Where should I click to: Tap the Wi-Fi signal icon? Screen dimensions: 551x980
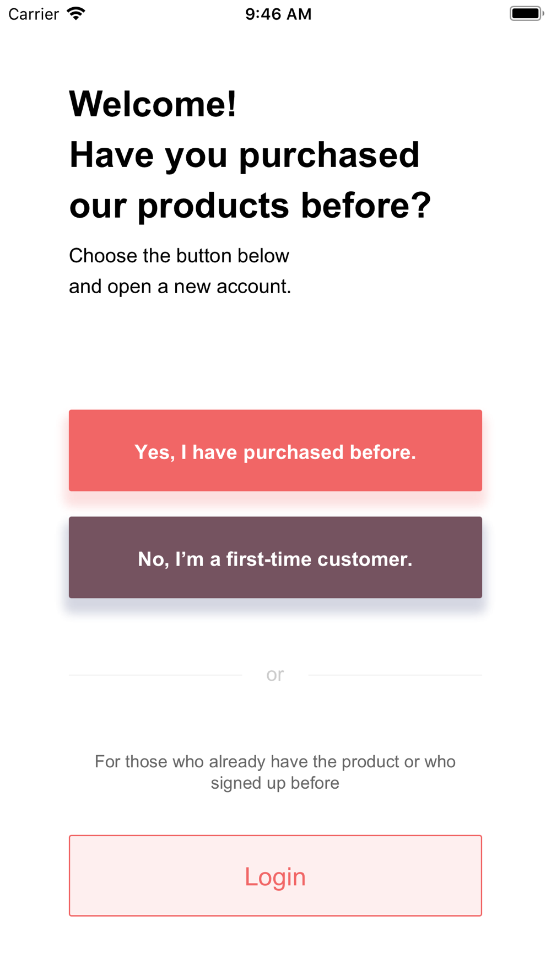(76, 14)
